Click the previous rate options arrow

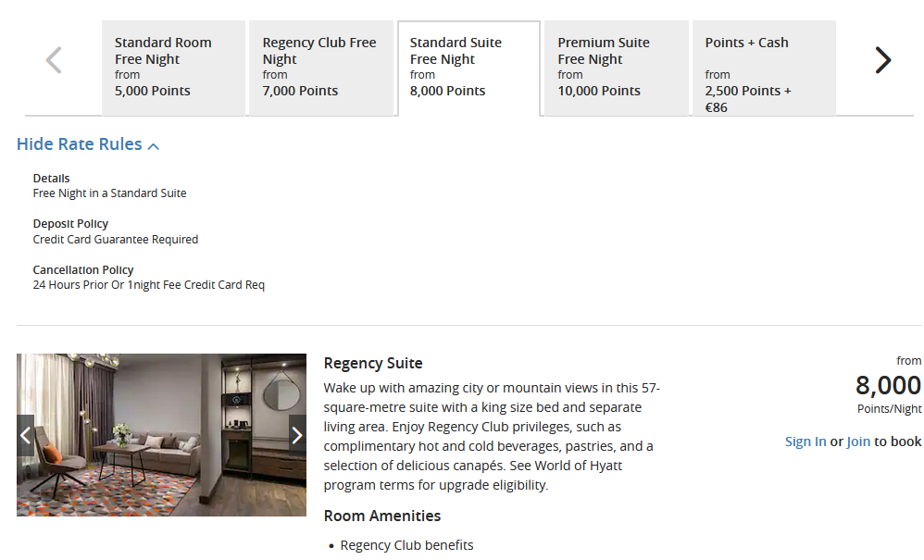coord(54,61)
